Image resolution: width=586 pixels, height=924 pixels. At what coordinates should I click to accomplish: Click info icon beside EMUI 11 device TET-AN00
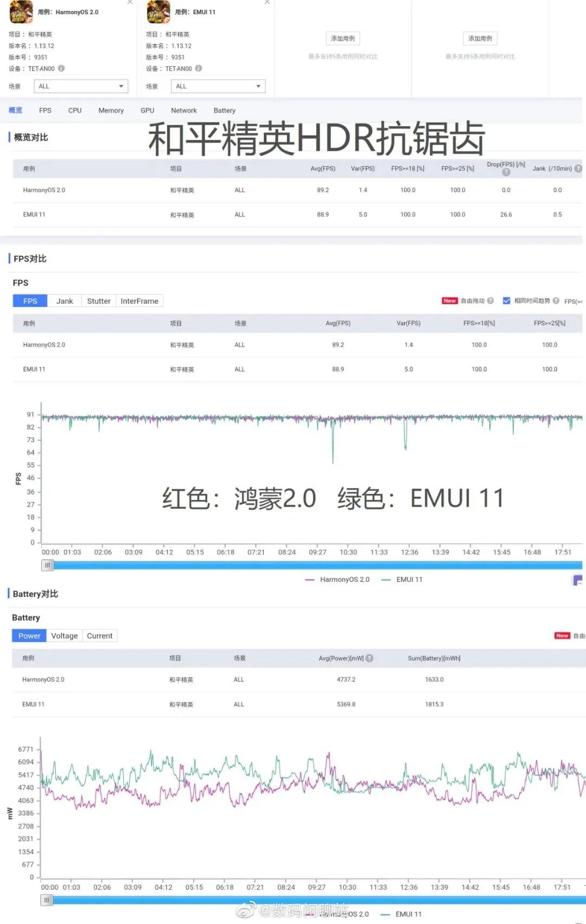pos(199,68)
